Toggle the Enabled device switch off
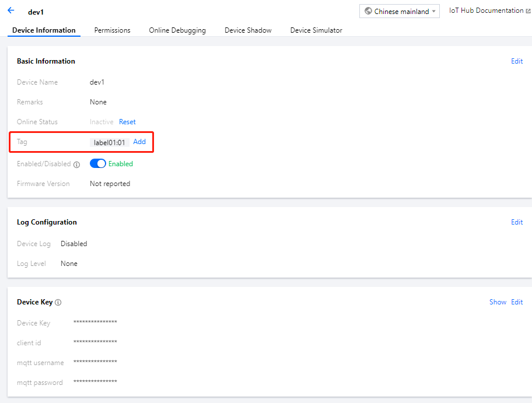This screenshot has width=532, height=403. [97, 164]
